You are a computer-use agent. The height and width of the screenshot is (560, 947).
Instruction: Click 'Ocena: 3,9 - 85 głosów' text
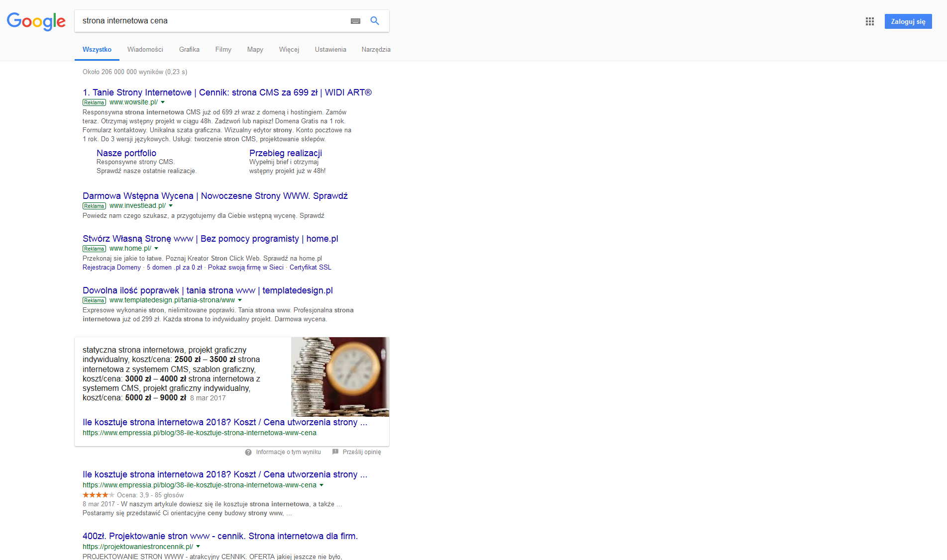pyautogui.click(x=150, y=495)
